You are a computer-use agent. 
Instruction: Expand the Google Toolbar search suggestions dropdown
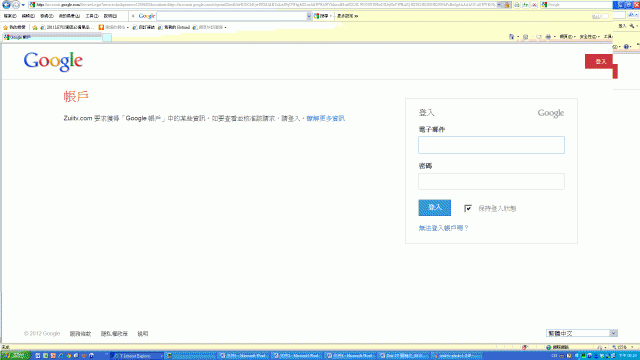(x=309, y=16)
